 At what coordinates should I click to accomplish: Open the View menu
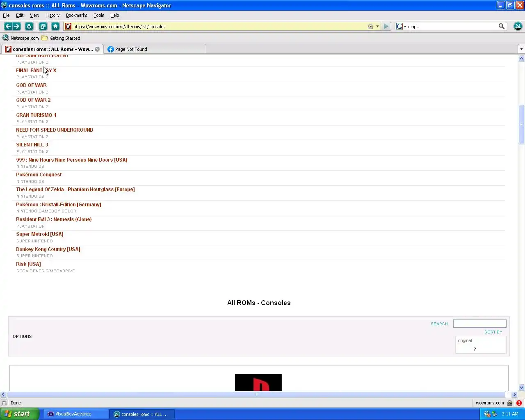[x=34, y=15]
